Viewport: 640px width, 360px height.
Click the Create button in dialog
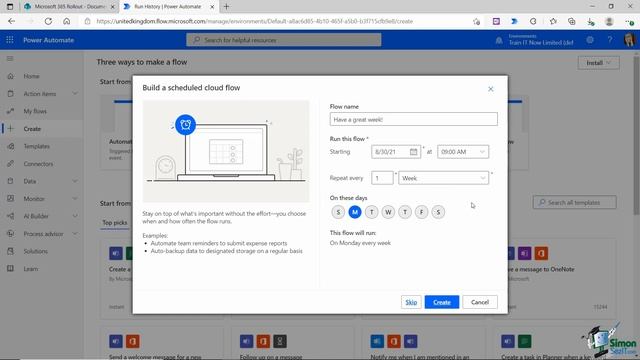click(x=442, y=302)
